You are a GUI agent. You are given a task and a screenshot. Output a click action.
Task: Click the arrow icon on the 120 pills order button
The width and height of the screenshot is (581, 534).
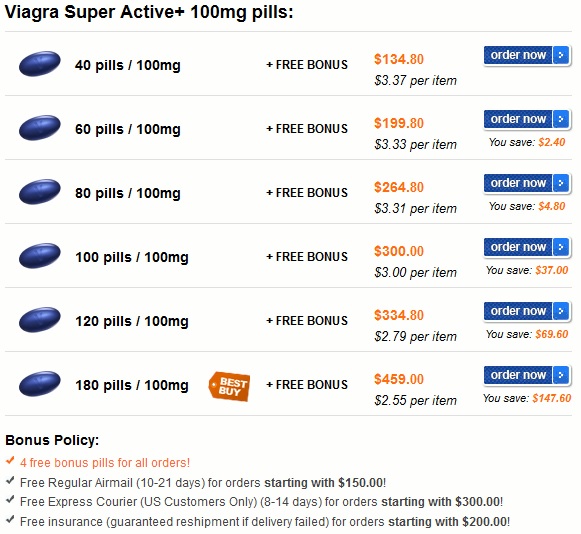[561, 311]
